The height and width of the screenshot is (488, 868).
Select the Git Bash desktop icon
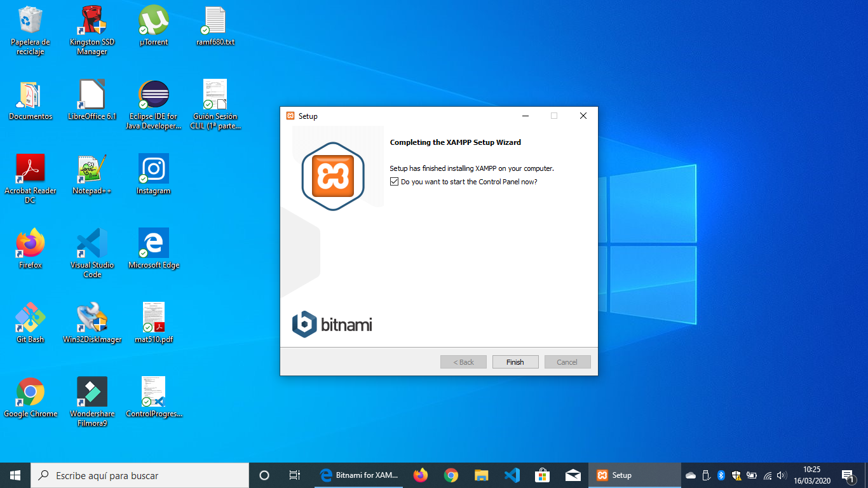click(x=31, y=323)
